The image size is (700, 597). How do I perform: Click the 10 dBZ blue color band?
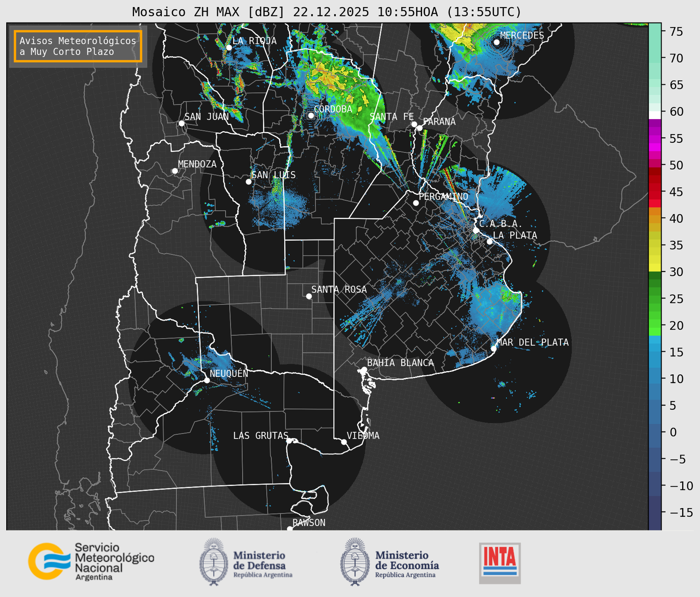pyautogui.click(x=655, y=379)
